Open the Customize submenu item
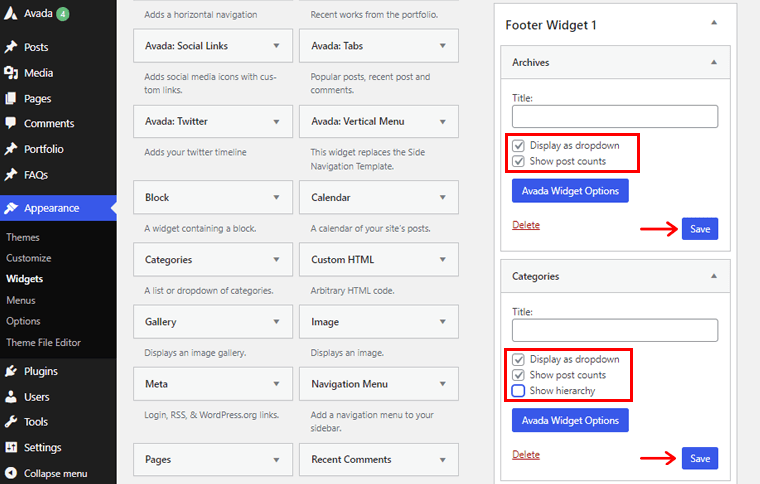The height and width of the screenshot is (484, 760). 29,258
